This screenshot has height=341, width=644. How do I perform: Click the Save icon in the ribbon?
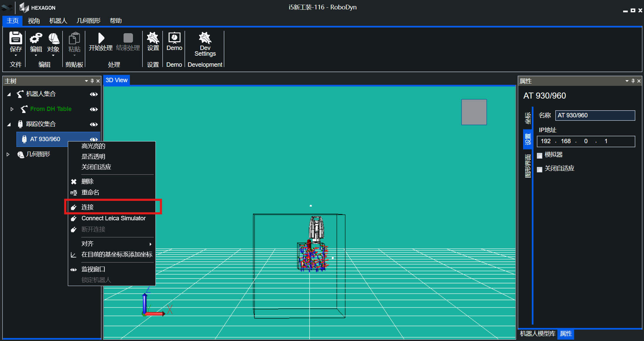(15, 39)
